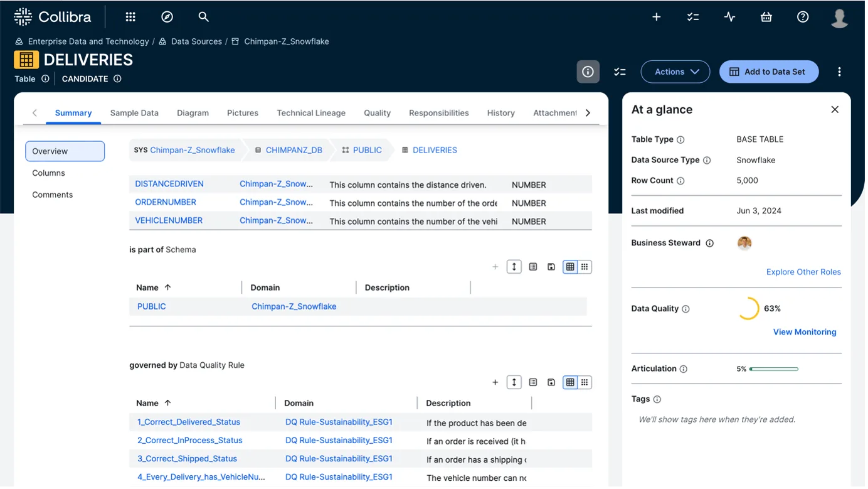Click add plus icon in Data Quality Rule section

pyautogui.click(x=495, y=382)
